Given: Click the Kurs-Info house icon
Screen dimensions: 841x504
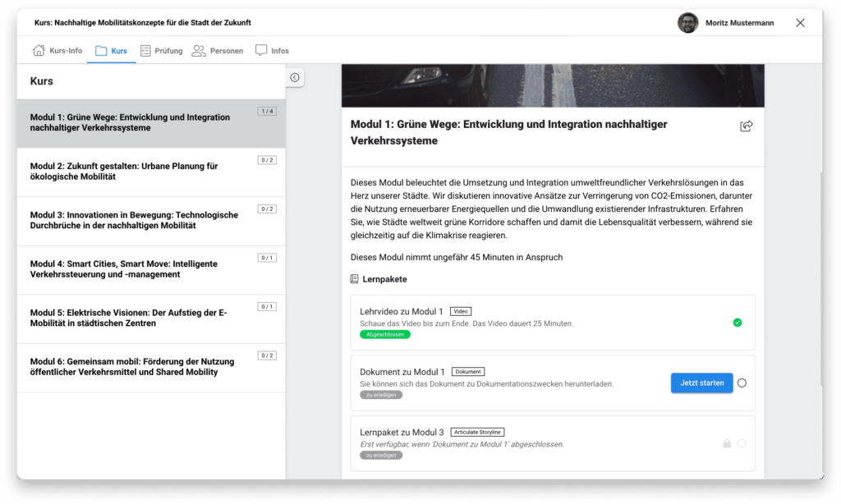Looking at the screenshot, I should [39, 51].
